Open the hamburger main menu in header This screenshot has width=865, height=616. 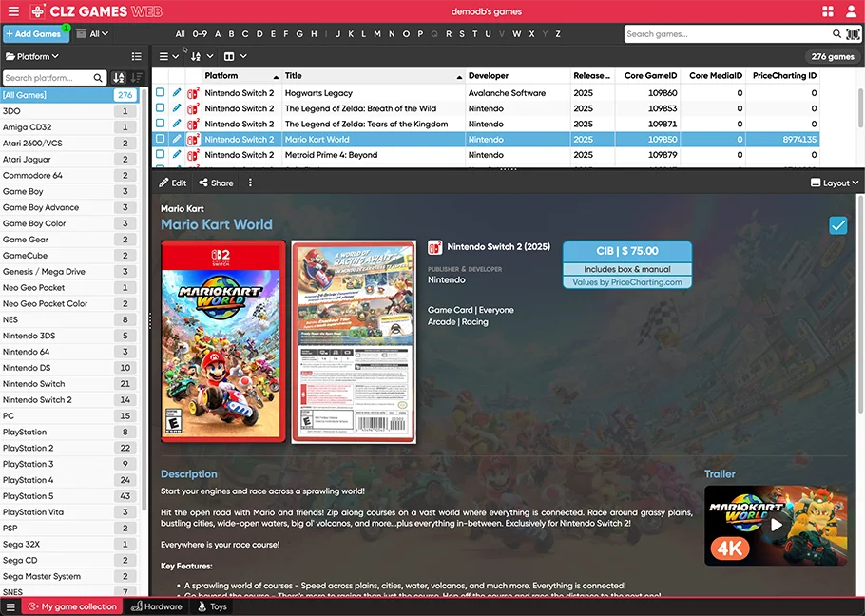pos(13,11)
